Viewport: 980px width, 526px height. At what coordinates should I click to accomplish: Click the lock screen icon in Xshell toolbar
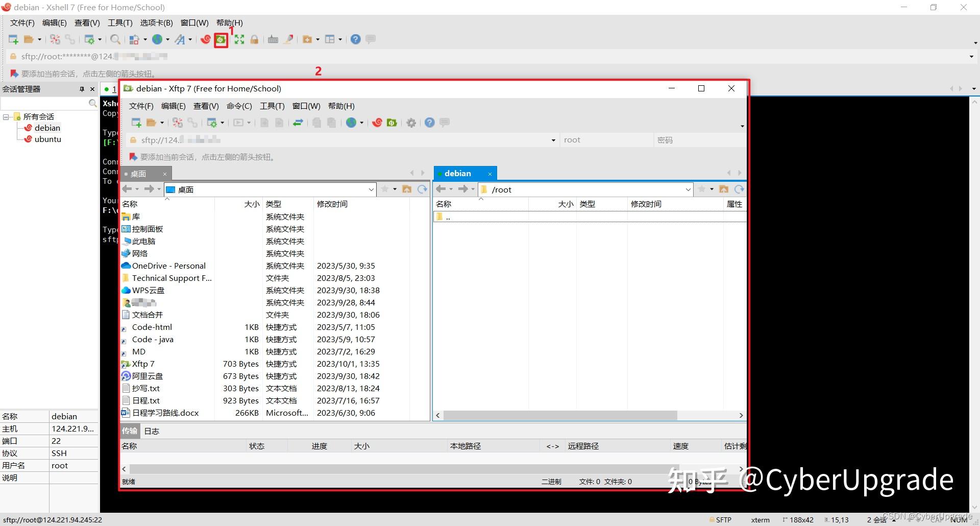click(x=255, y=39)
